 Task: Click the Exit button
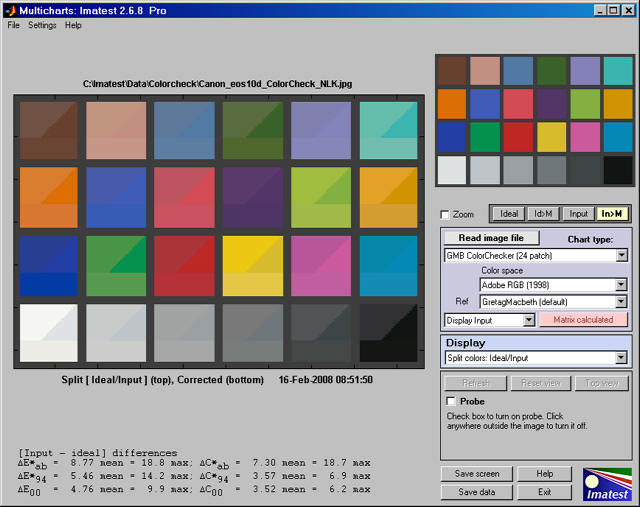(544, 492)
